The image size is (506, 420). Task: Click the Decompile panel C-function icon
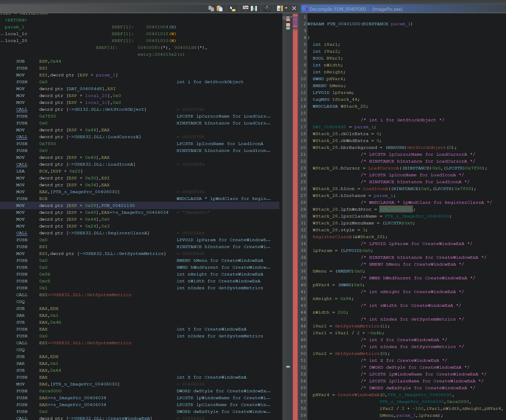(x=305, y=9)
